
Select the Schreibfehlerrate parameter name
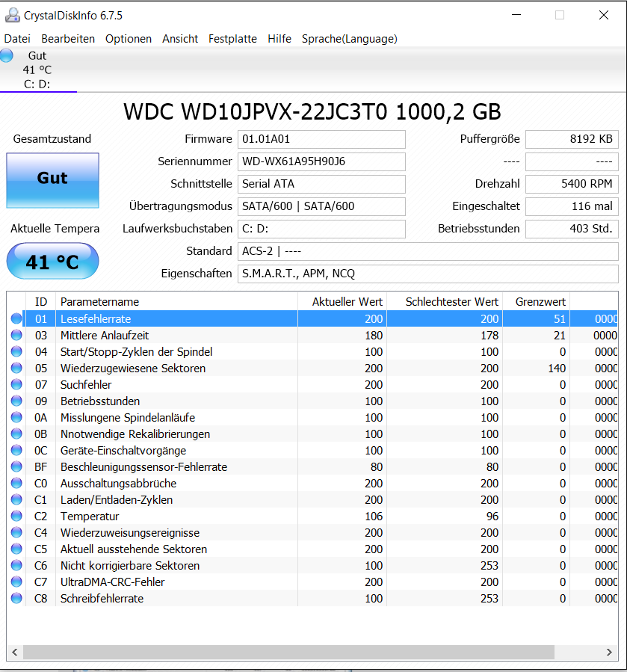coord(102,598)
